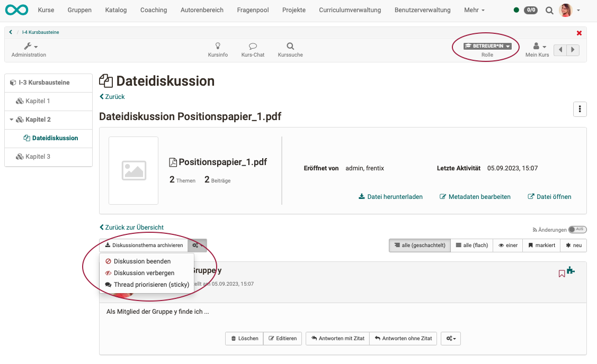The width and height of the screenshot is (597, 364).
Task: Toggle the Änderungen switch to AN
Action: click(x=577, y=229)
